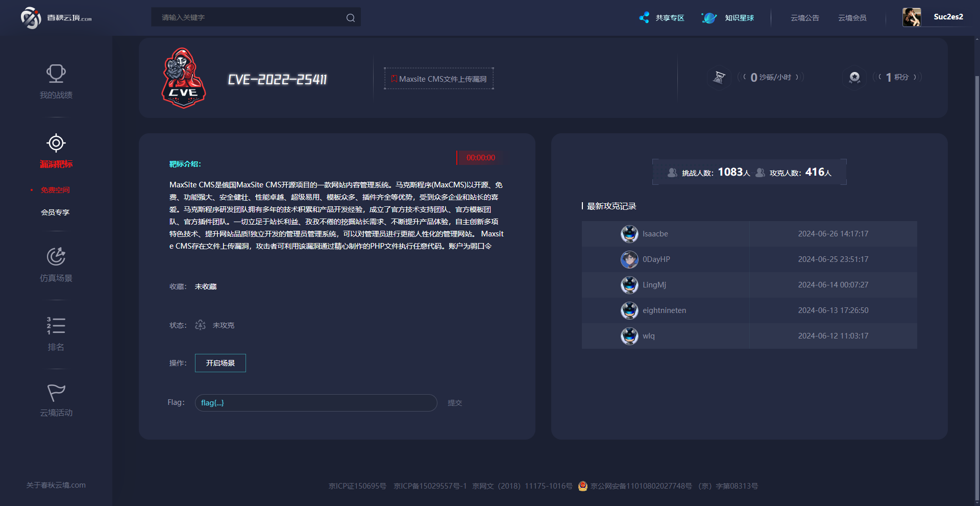The image size is (980, 506).
Task: Select the 会员专享 submenu item
Action: click(x=55, y=212)
